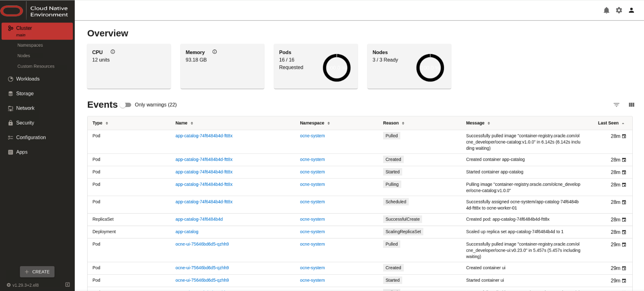Click calendar icon on 'Pulling image' row
This screenshot has height=291, width=644.
coord(624,185)
